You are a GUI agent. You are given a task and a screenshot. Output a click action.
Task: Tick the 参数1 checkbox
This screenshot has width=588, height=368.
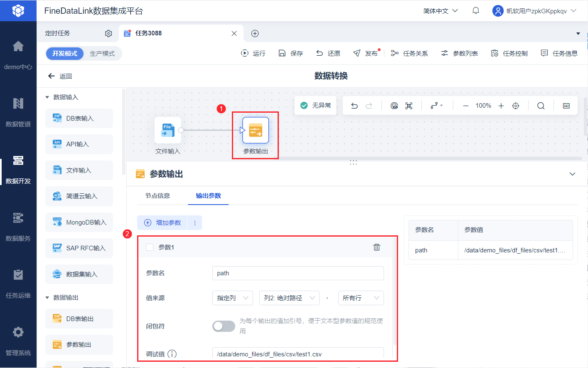click(150, 247)
